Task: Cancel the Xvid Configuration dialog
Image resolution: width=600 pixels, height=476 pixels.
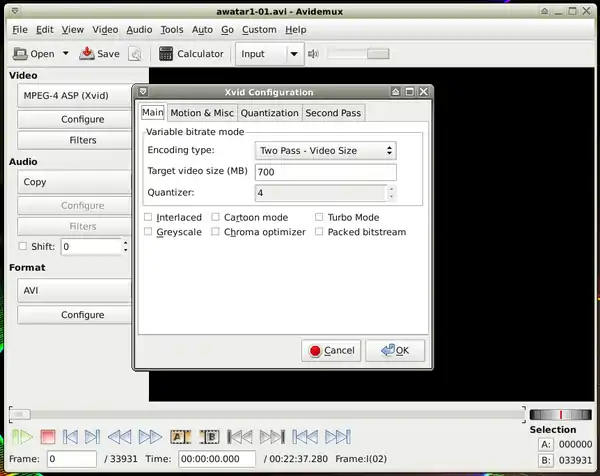Action: [331, 350]
